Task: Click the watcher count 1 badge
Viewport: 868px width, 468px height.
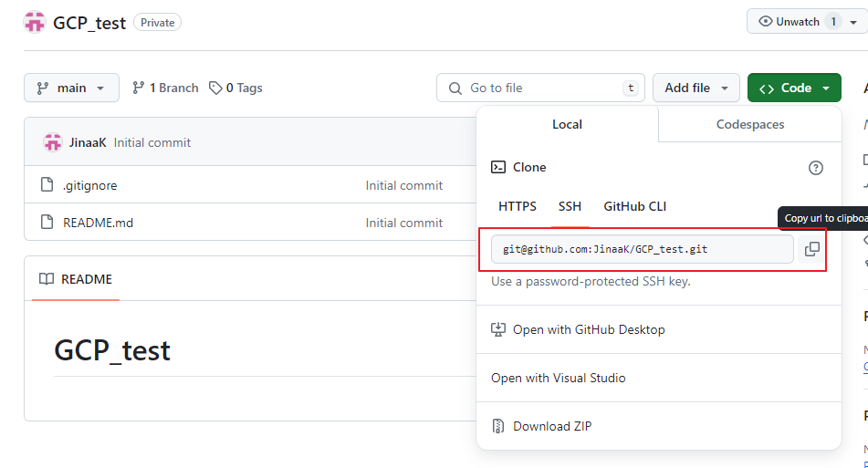Action: pos(833,22)
